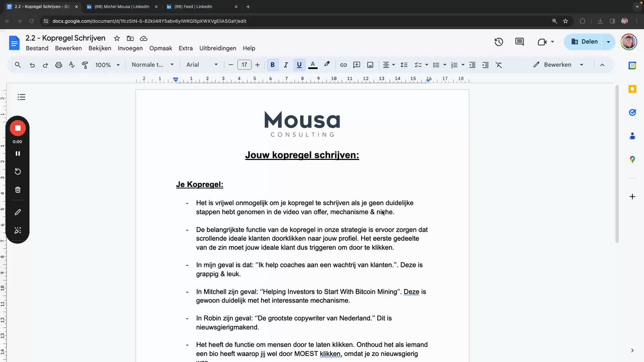Insert a link
The height and width of the screenshot is (362, 644).
pos(344,65)
